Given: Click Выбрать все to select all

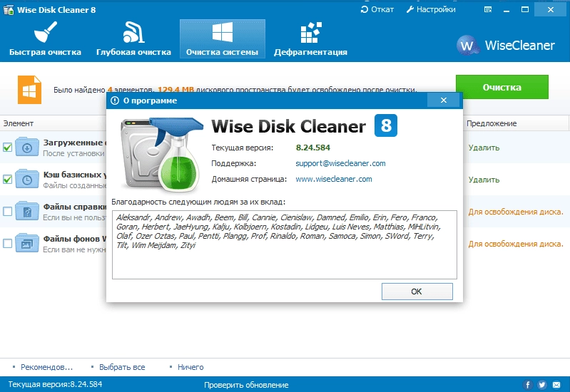Looking at the screenshot, I should click(x=122, y=367).
